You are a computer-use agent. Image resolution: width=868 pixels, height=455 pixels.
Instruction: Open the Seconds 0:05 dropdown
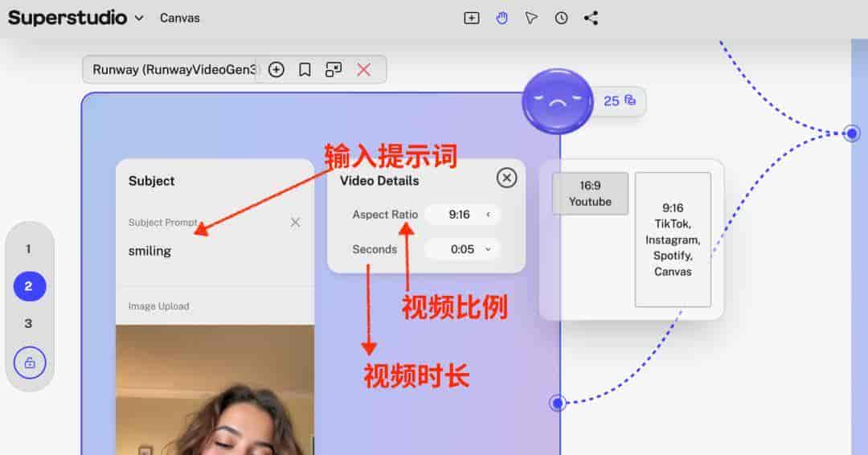pos(463,250)
